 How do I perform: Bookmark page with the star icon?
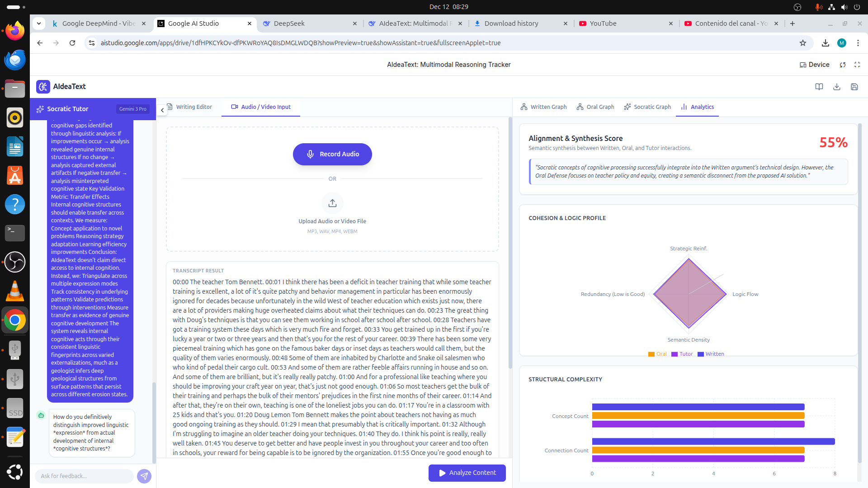click(802, 43)
